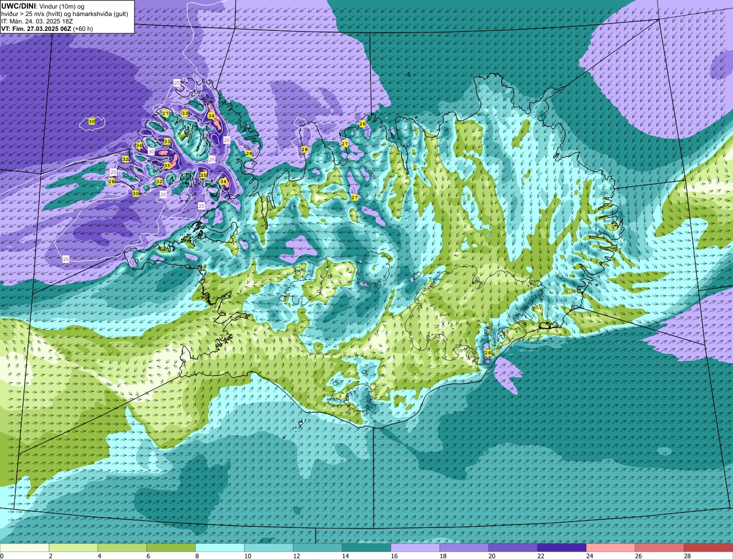
Task: Click the '16' tick on color scale
Action: tap(393, 556)
